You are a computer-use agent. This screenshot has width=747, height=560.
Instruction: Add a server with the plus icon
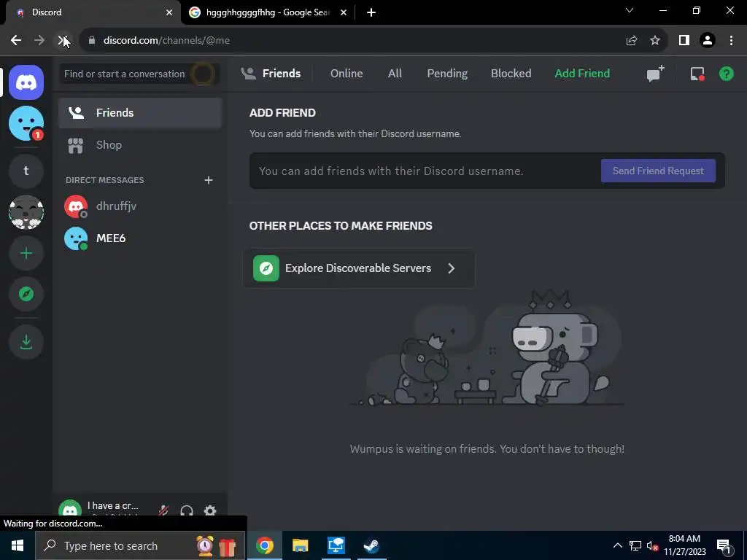(26, 253)
